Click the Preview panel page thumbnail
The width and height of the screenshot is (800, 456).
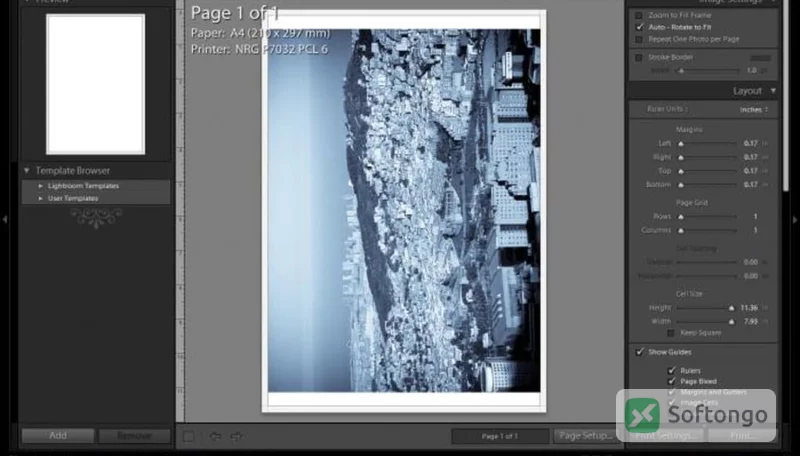point(95,84)
